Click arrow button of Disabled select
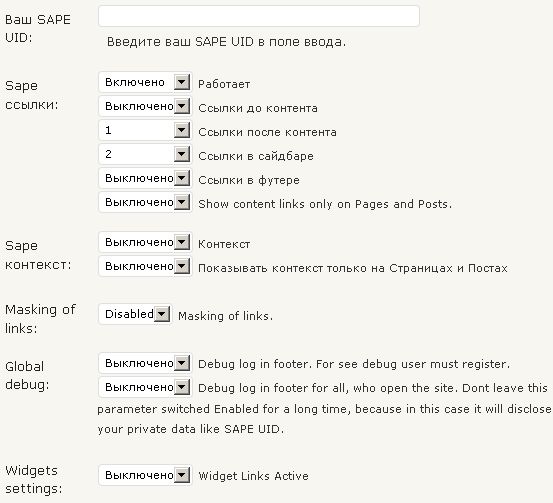 [162, 314]
